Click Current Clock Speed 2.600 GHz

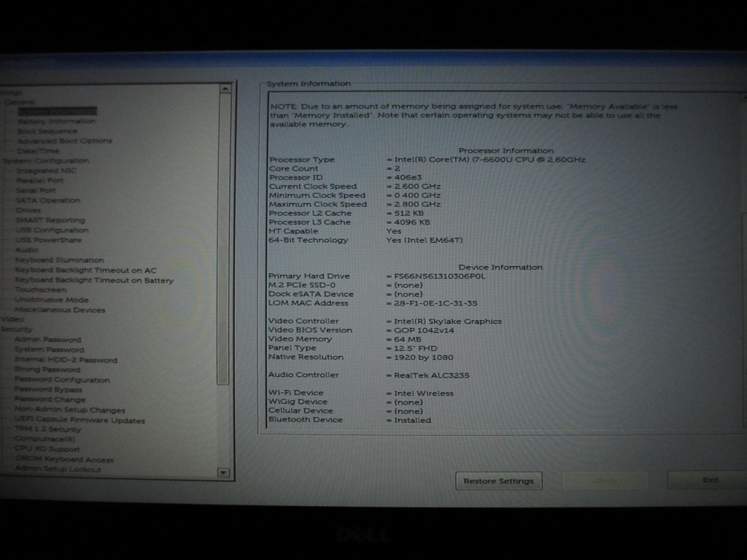click(417, 187)
